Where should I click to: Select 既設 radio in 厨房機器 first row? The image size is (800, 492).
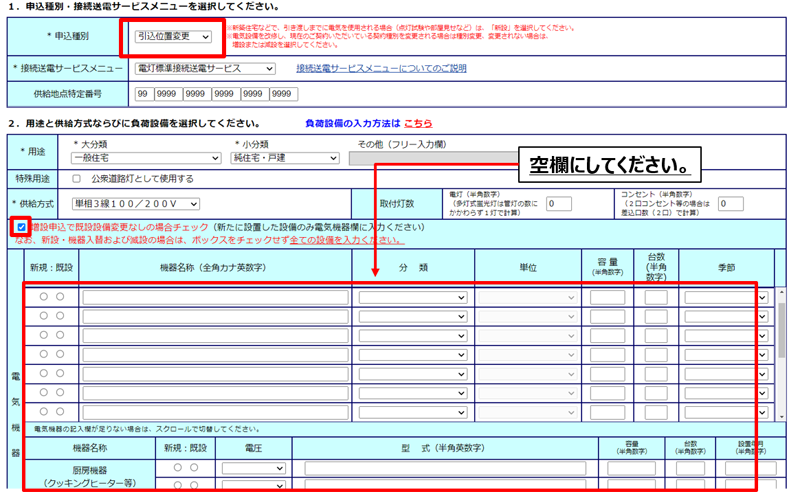pyautogui.click(x=194, y=468)
